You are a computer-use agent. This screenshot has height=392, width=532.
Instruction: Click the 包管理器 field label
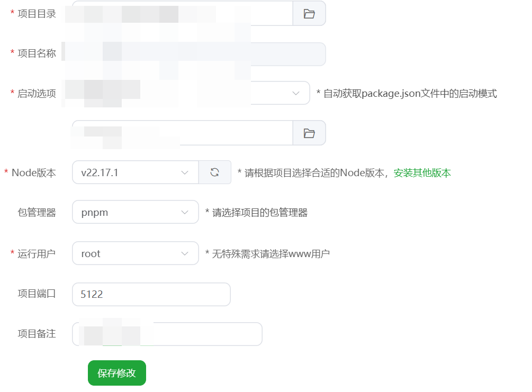point(37,213)
